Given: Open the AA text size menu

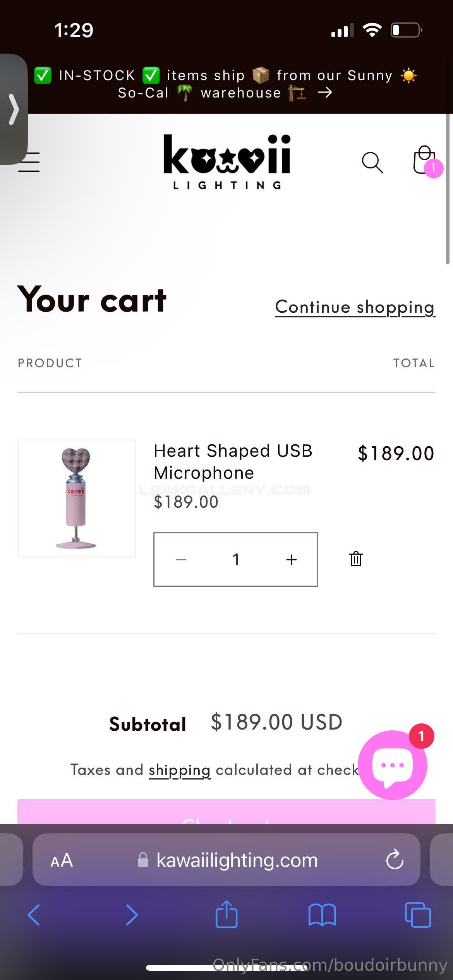Looking at the screenshot, I should tap(62, 860).
